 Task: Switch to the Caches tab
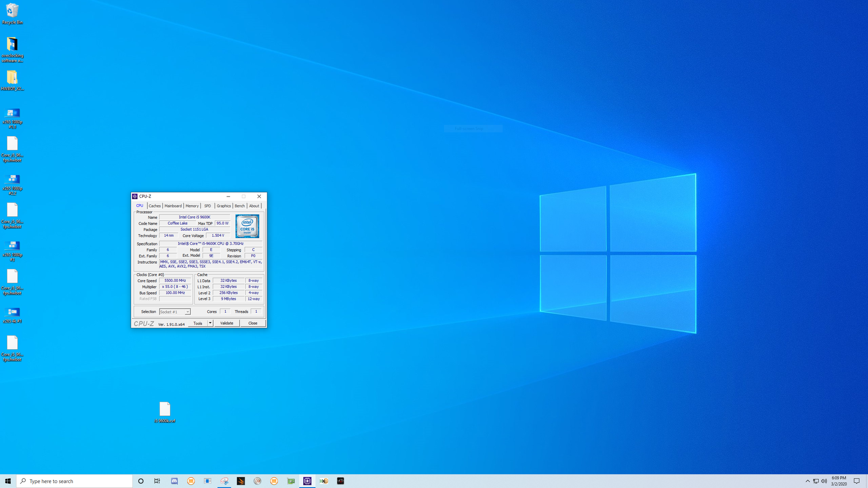coord(155,206)
